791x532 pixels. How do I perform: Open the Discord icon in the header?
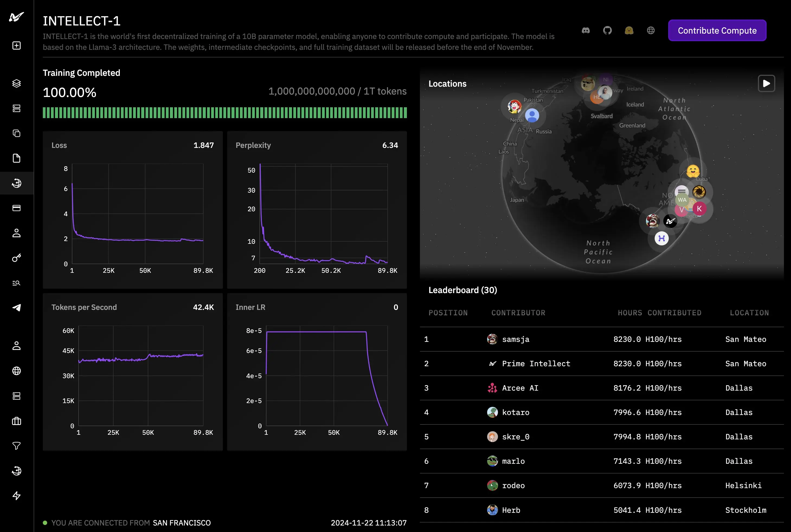(x=586, y=31)
